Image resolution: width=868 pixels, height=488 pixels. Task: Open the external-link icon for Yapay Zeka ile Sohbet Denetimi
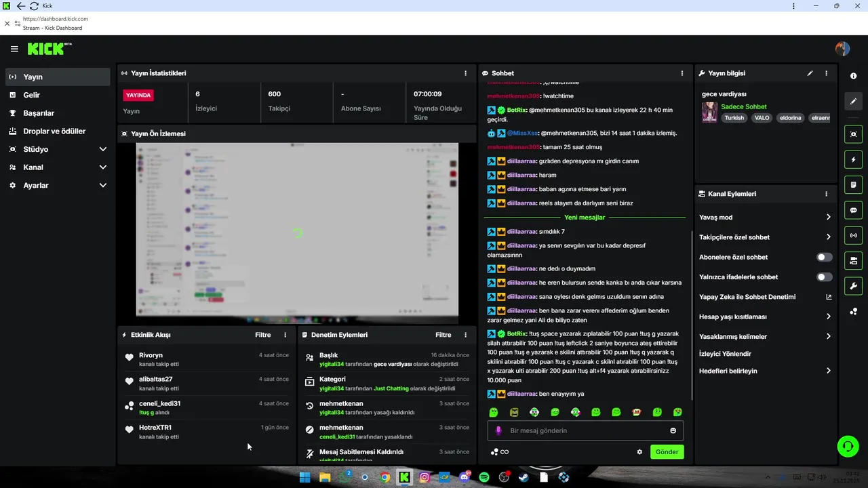828,297
